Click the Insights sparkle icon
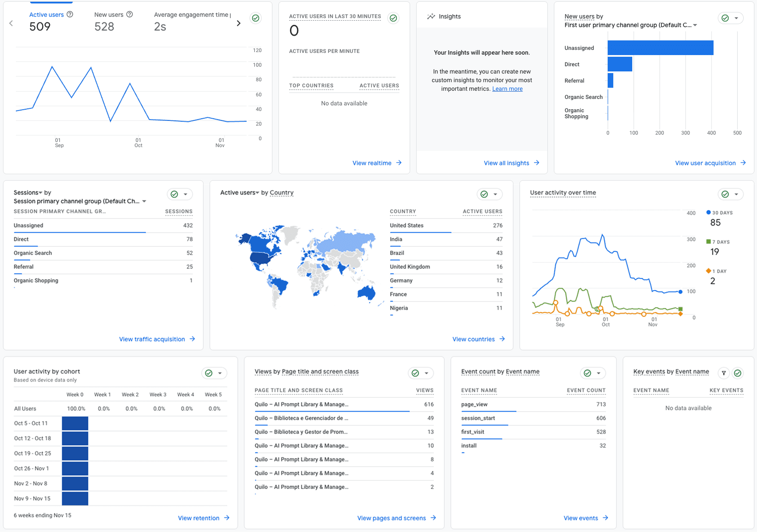 click(431, 16)
